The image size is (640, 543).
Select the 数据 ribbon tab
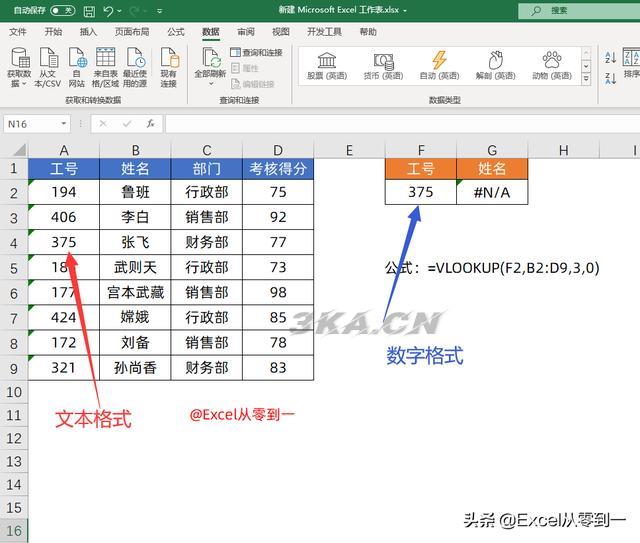click(211, 32)
